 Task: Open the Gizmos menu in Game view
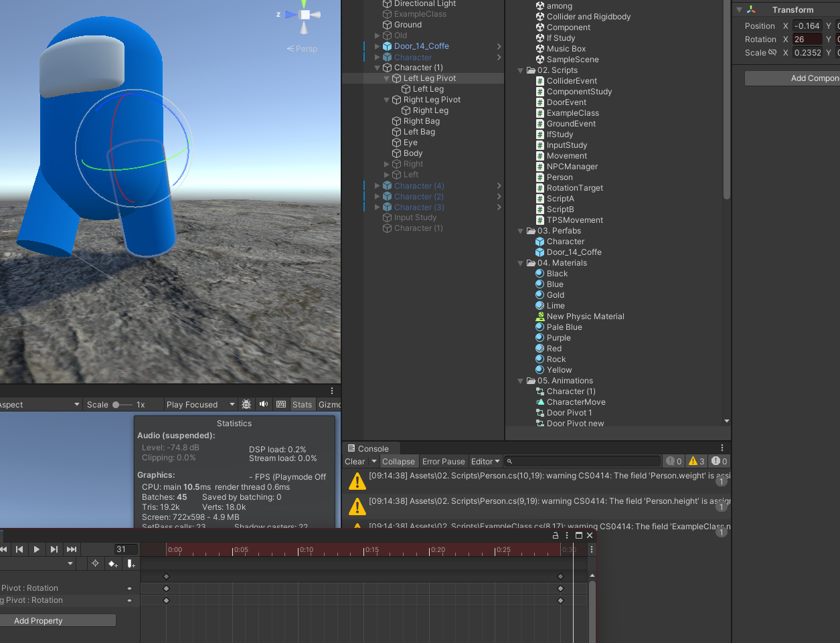329,404
